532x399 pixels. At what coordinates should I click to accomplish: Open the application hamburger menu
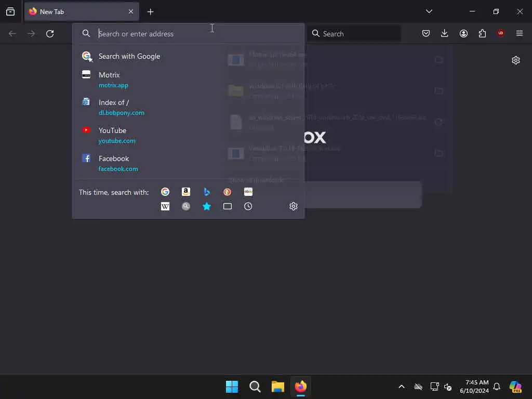click(x=520, y=33)
